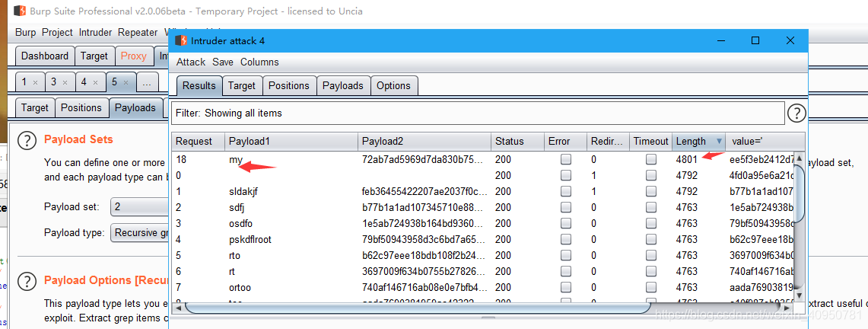Sort by the Redir... column header
Image resolution: width=868 pixels, height=329 pixels.
[608, 141]
